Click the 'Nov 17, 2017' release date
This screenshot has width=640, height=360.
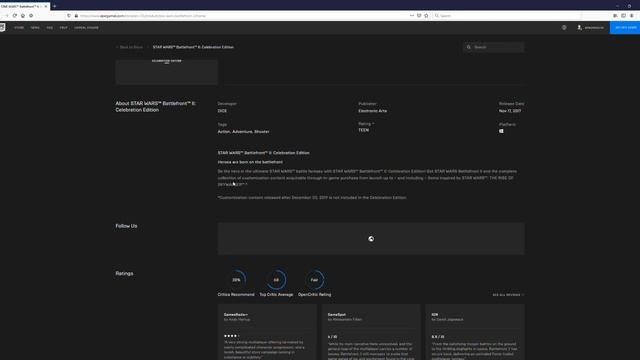point(510,111)
